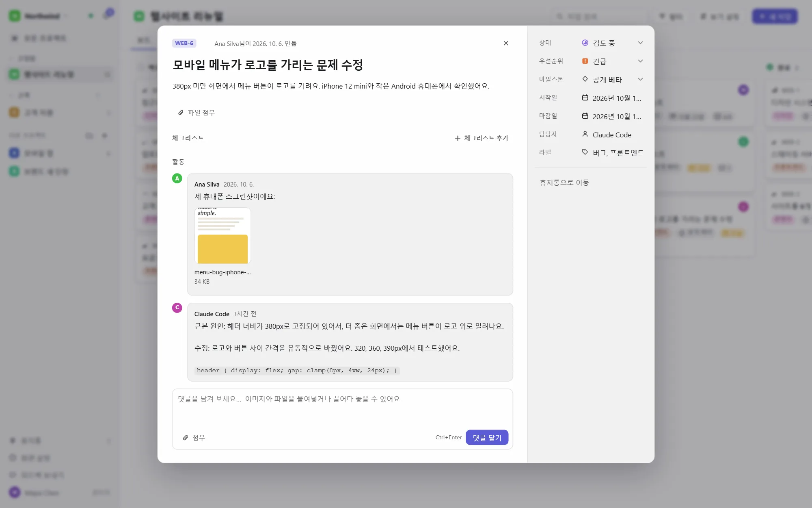Click Claude Code's magenta avatar
812x508 pixels.
click(177, 308)
